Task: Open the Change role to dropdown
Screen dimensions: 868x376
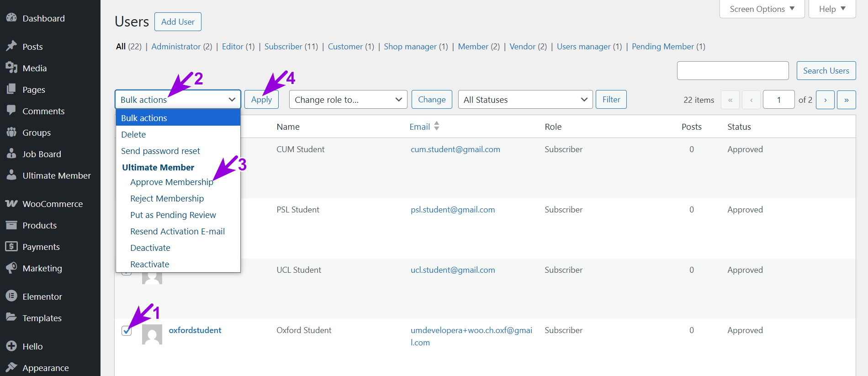Action: pyautogui.click(x=348, y=99)
